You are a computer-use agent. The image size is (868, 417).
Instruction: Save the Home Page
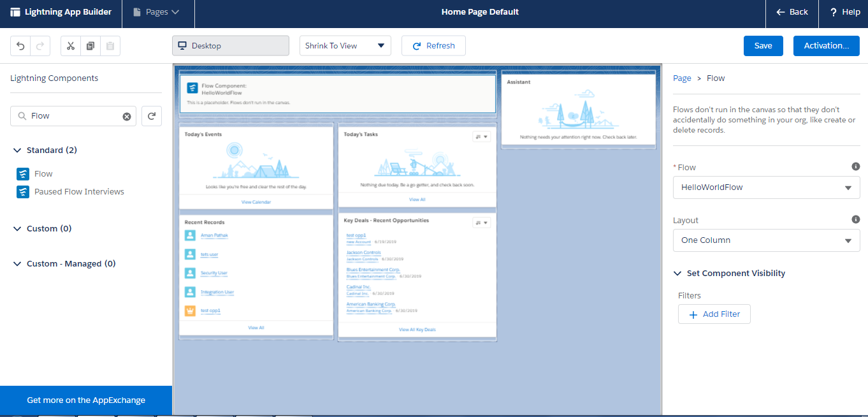[x=763, y=46]
